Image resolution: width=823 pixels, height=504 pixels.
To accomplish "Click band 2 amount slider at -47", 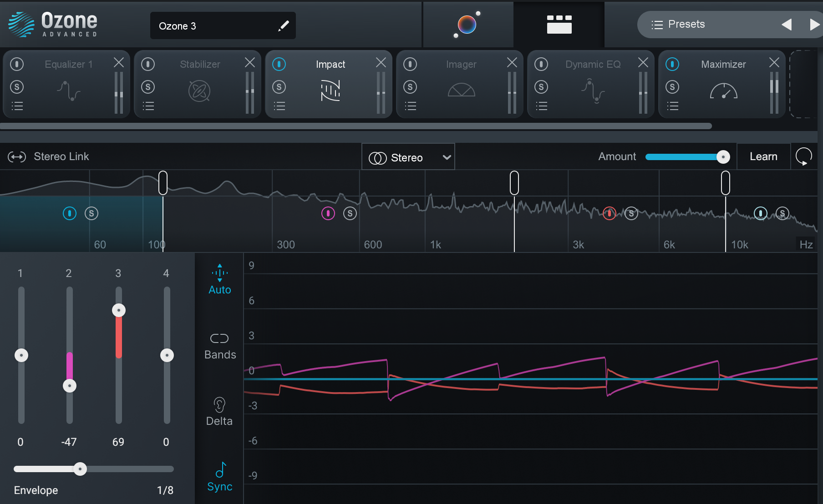I will (70, 386).
